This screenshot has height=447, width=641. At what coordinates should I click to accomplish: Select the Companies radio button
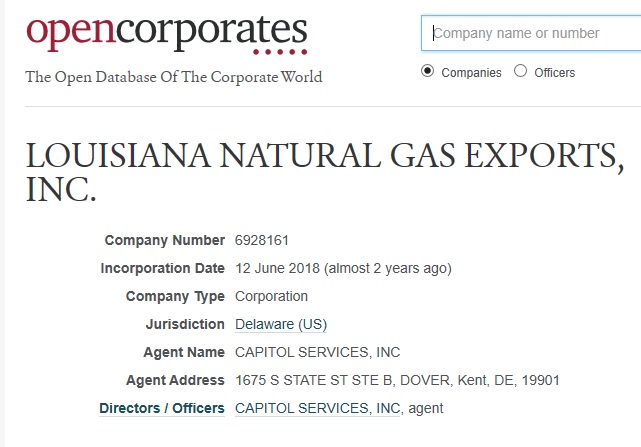pyautogui.click(x=429, y=71)
